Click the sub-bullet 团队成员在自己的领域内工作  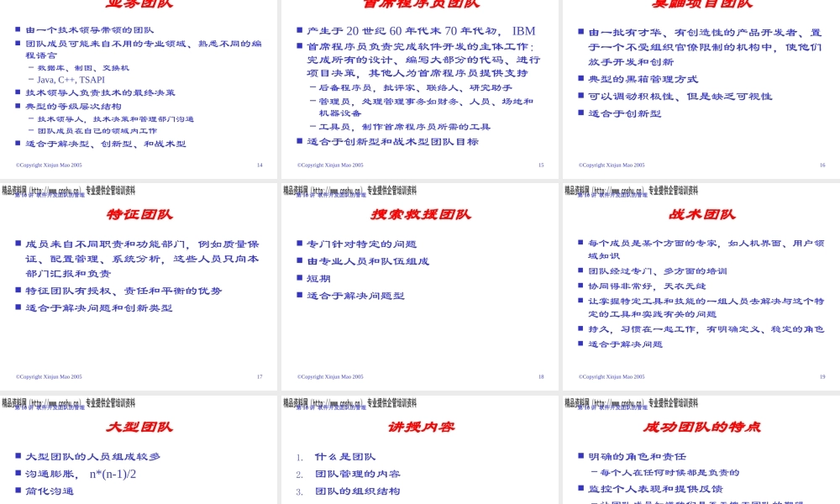[x=97, y=131]
